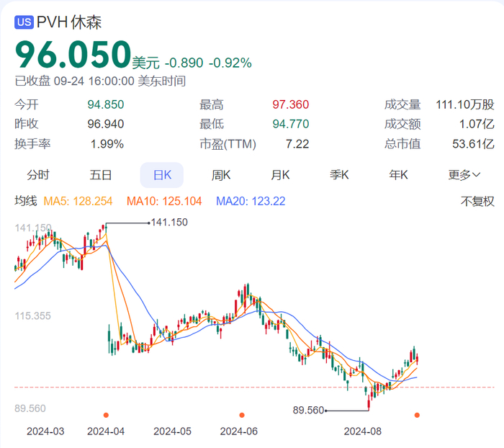
Task: Click the 今开 value 94.850
Action: coord(106,104)
